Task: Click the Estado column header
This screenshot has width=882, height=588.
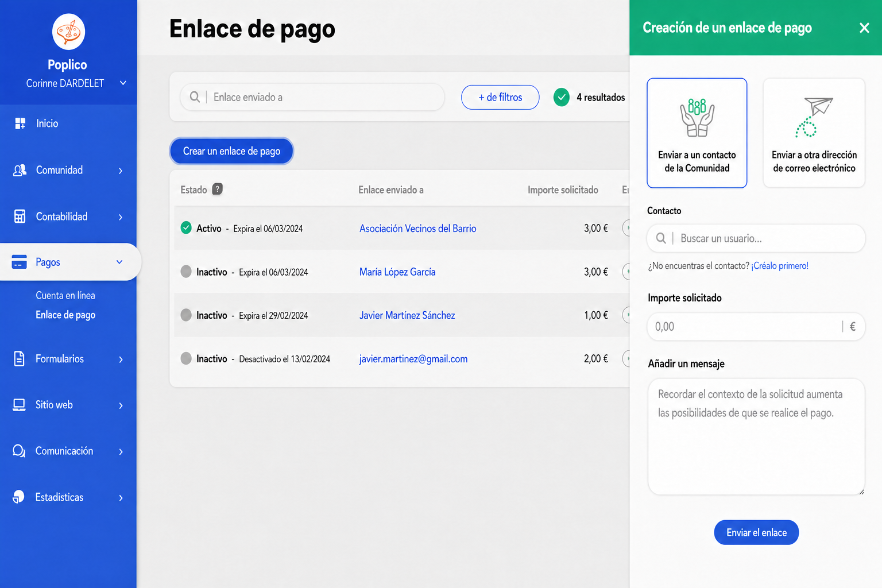Action: (194, 190)
